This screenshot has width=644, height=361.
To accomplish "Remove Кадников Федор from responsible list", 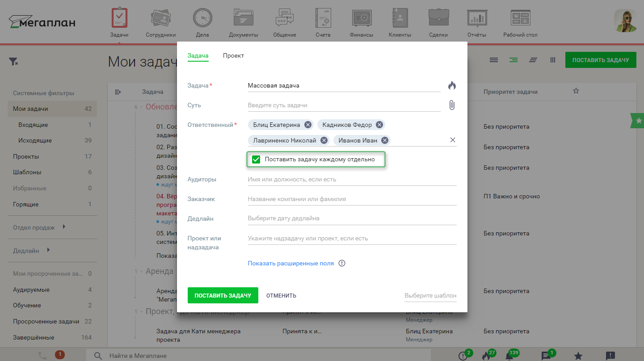I will [x=379, y=125].
